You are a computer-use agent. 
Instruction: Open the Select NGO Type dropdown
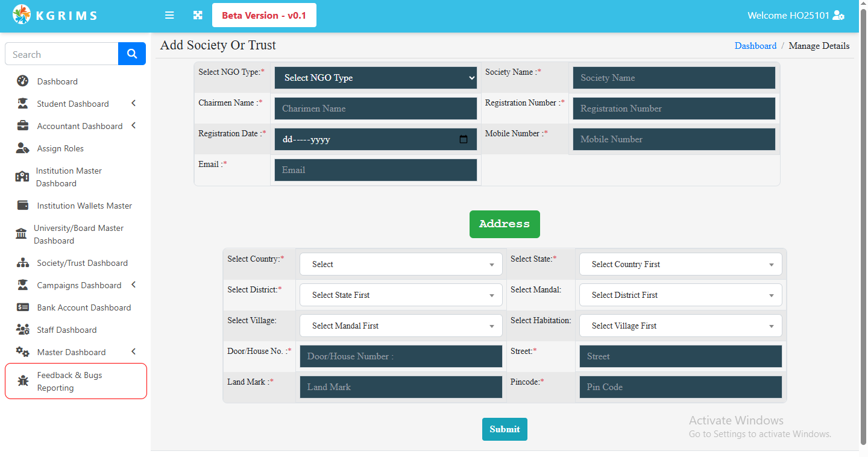pos(376,78)
